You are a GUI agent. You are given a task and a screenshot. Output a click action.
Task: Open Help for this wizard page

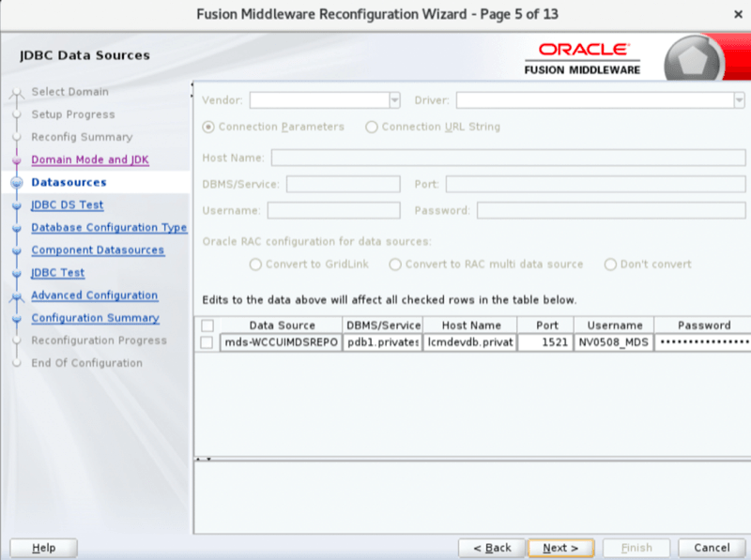pyautogui.click(x=43, y=548)
